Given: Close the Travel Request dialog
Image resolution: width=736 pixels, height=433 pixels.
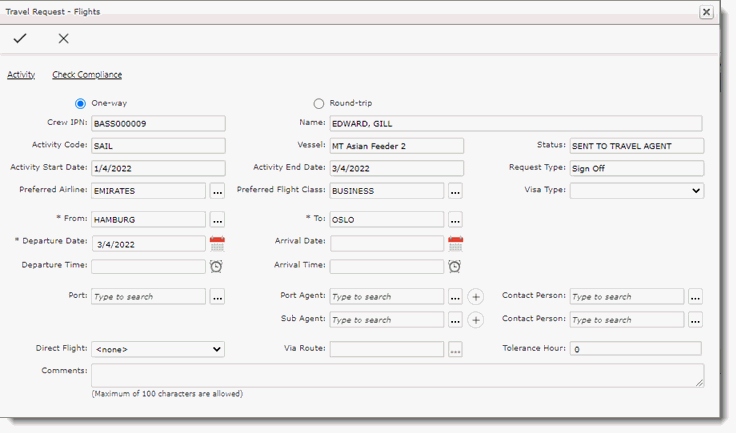Looking at the screenshot, I should 706,12.
